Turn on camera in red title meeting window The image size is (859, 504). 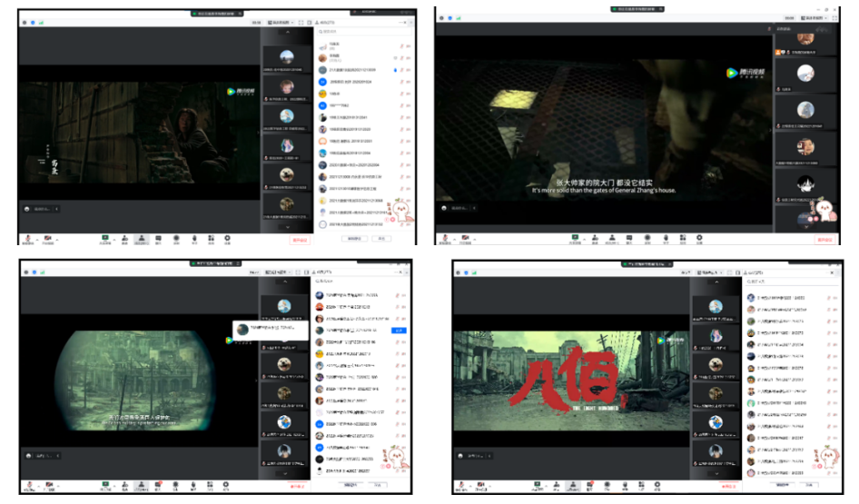pos(481,486)
